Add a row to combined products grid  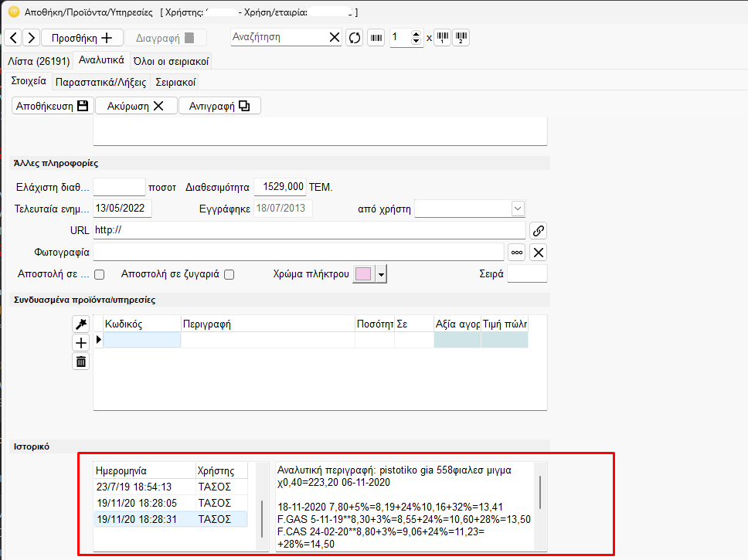[x=80, y=342]
